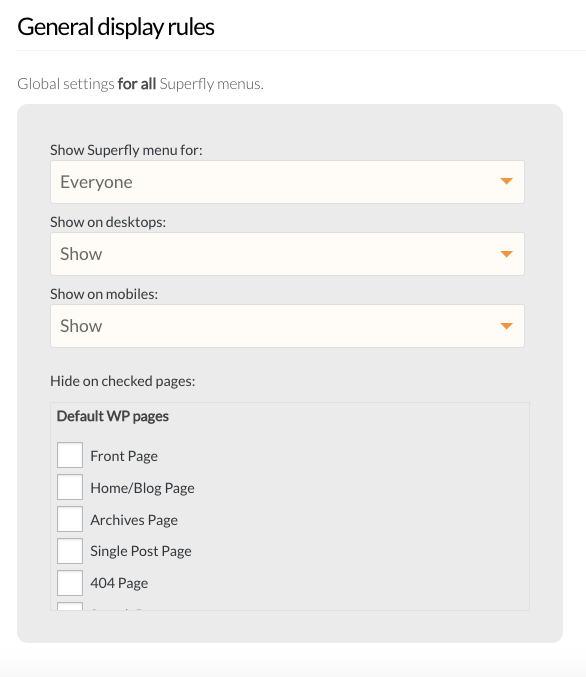Open the 'Show on mobiles' select box
Screen dimensions: 586x677
point(287,326)
